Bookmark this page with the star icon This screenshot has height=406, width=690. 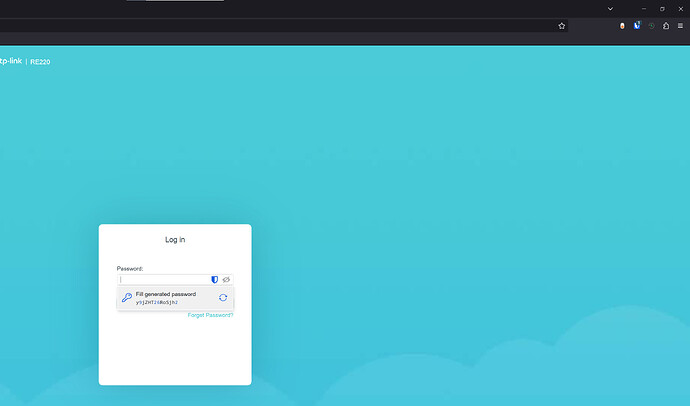click(x=562, y=26)
